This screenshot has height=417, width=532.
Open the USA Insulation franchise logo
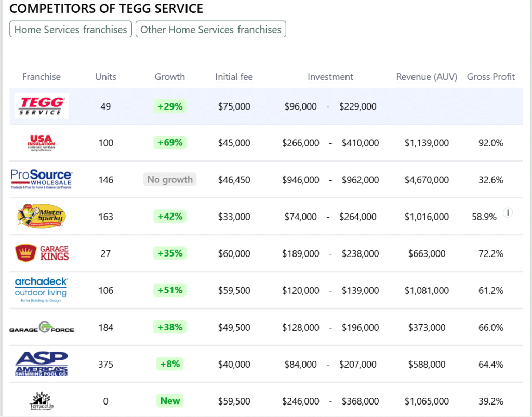coord(42,143)
